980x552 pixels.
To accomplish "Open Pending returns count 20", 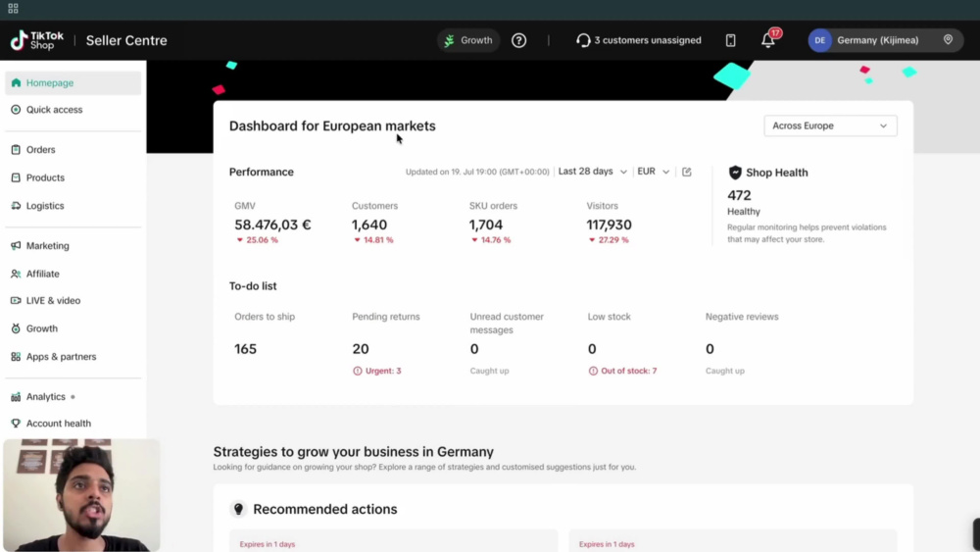I will (361, 349).
